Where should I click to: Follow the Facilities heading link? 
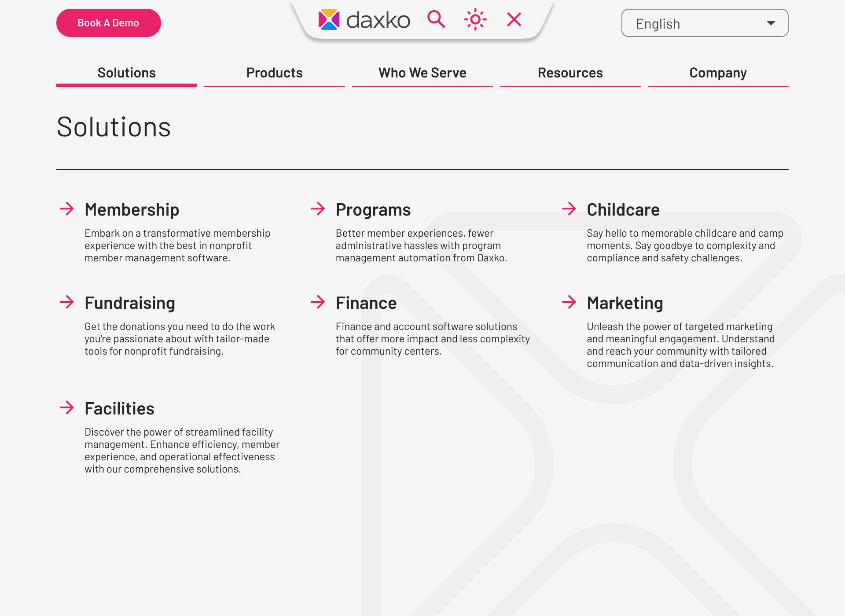tap(119, 409)
